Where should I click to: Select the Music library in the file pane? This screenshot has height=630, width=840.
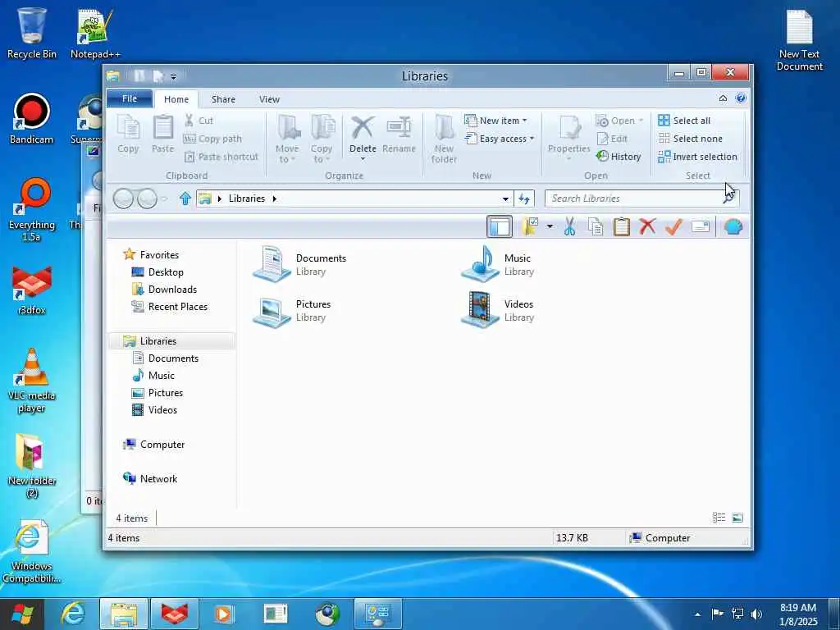click(498, 264)
